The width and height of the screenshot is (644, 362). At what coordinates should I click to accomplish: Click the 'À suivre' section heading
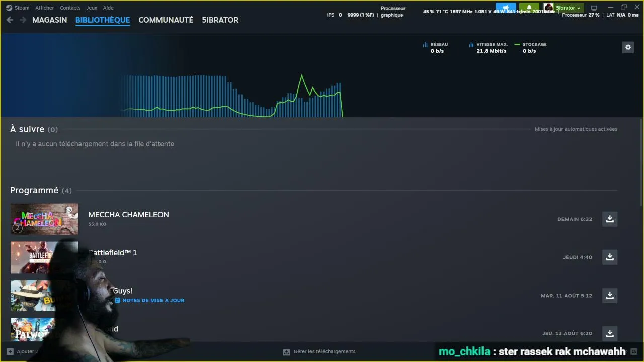[x=27, y=129]
